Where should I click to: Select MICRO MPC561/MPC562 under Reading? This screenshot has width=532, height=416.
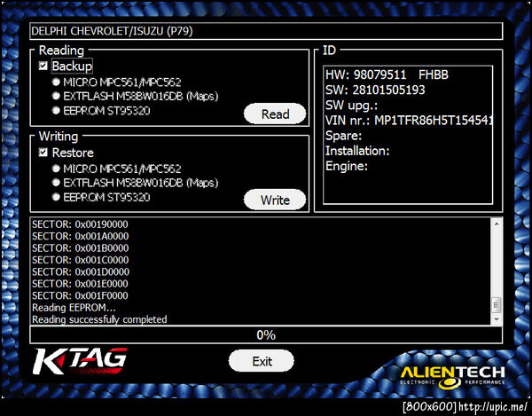click(x=56, y=82)
